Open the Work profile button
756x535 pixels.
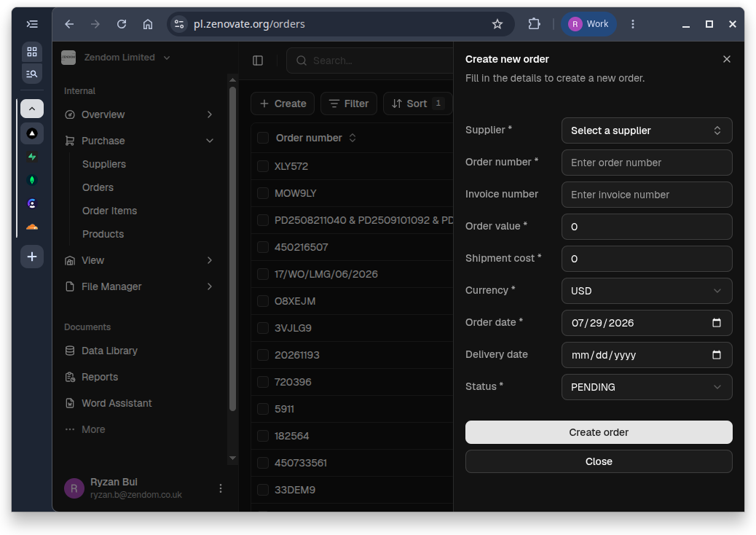pyautogui.click(x=588, y=24)
